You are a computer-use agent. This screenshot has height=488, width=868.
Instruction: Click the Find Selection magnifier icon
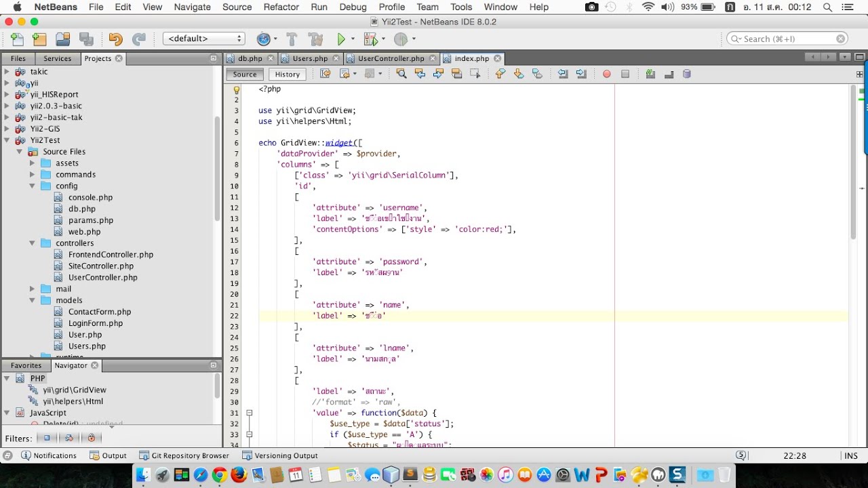click(401, 74)
